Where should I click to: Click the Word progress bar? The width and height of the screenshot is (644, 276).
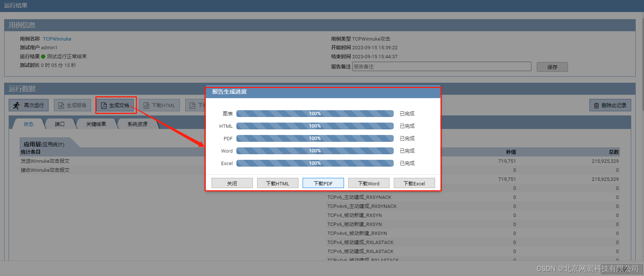[315, 151]
